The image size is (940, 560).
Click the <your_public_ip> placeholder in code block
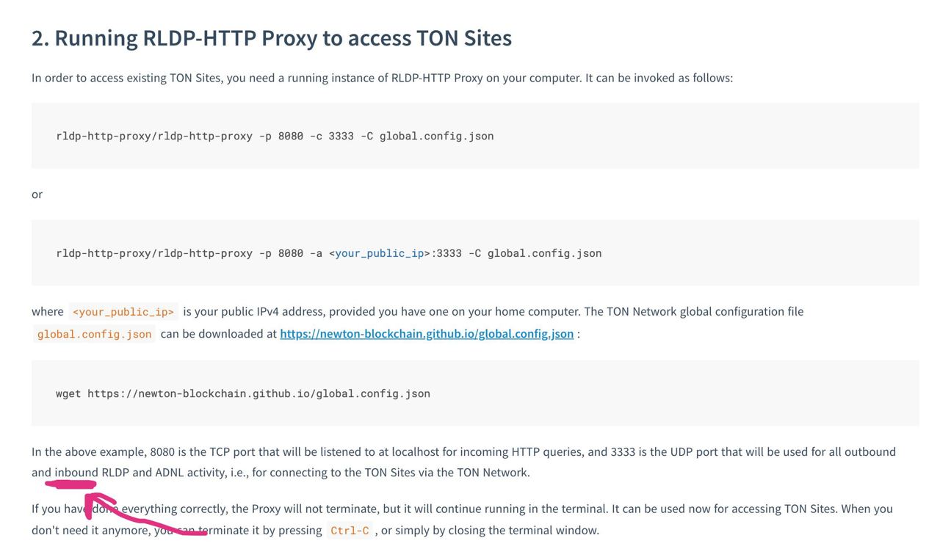379,253
